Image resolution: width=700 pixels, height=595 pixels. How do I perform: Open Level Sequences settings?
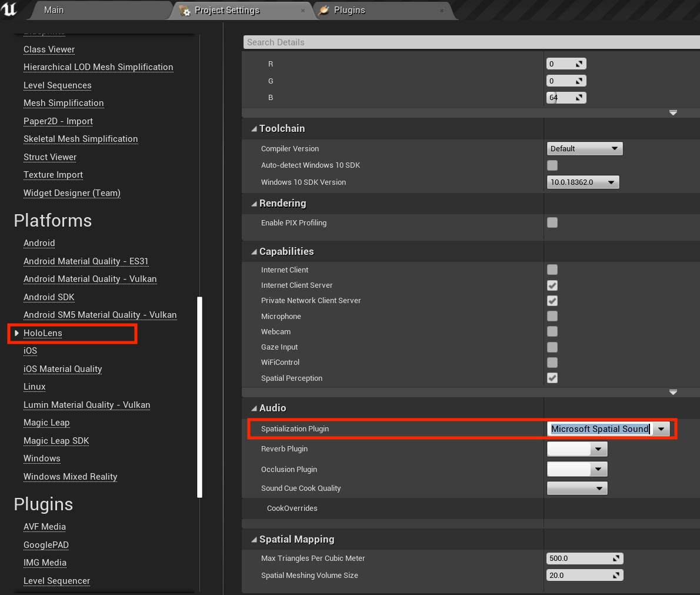click(x=57, y=85)
